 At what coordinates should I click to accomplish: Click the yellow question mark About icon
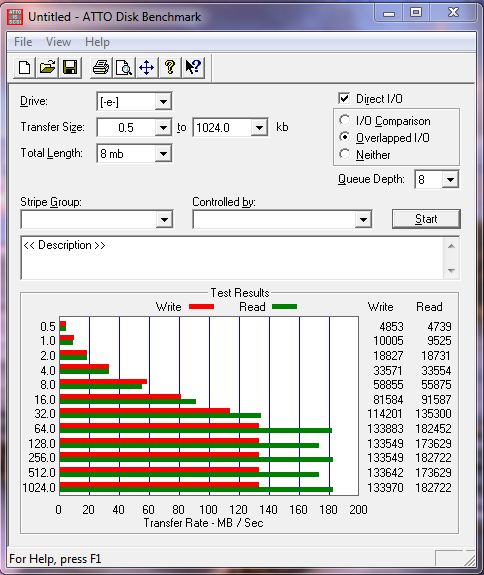(169, 67)
